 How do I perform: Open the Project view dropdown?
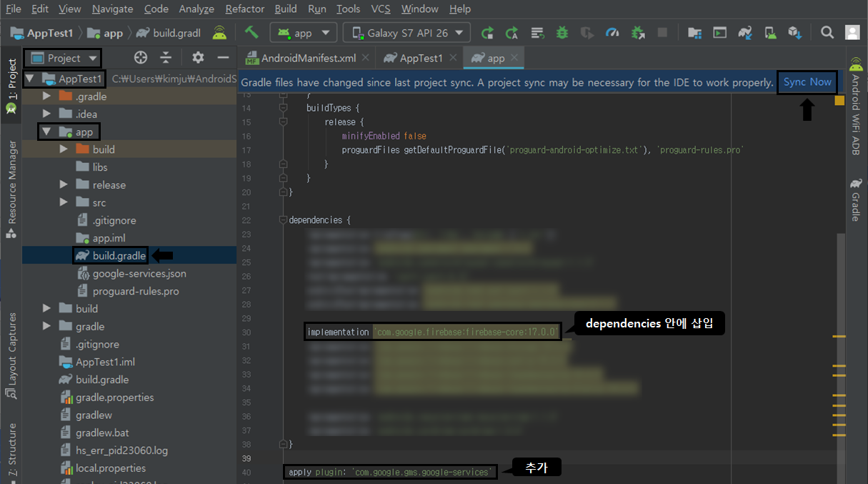pos(63,58)
